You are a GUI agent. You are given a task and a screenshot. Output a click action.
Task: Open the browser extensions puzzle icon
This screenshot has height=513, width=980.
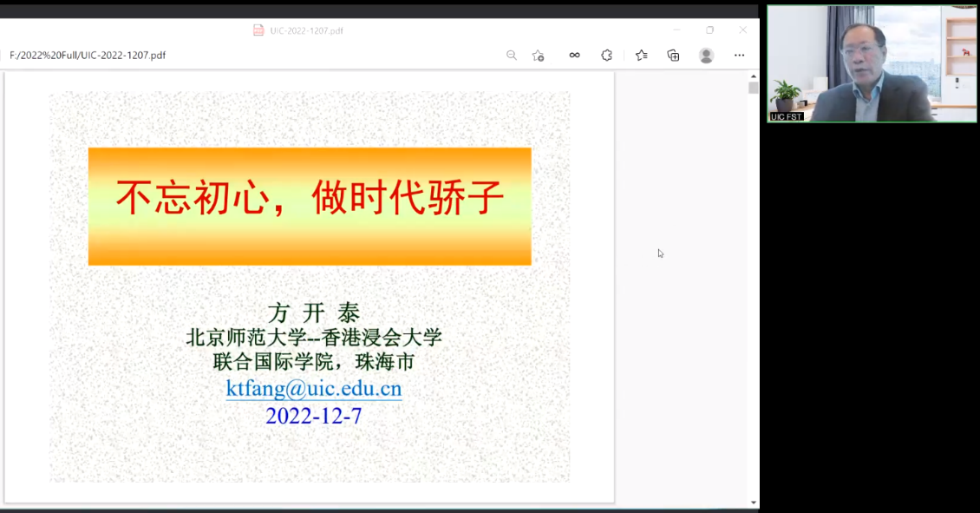[607, 56]
